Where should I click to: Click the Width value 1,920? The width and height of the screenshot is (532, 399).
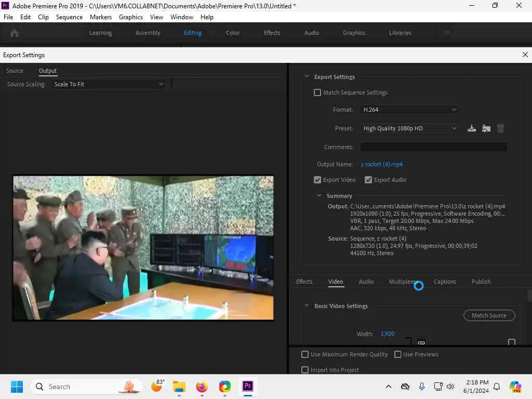coord(387,334)
